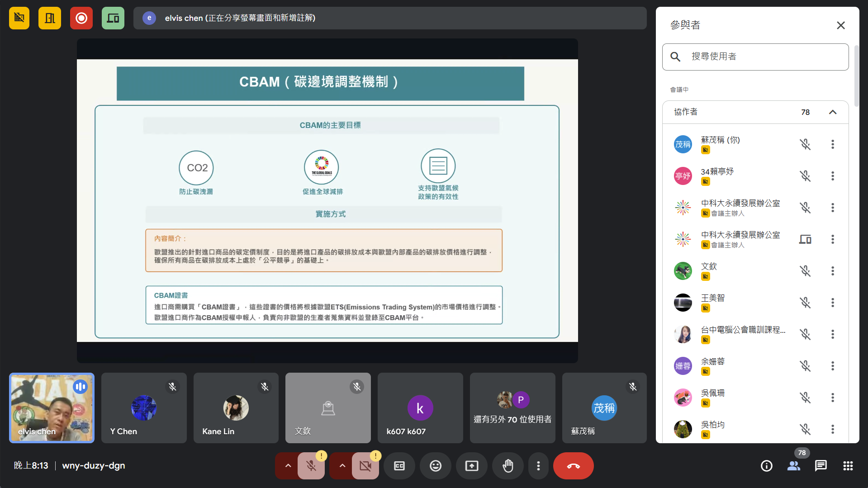
Task: Click the green screen-sharing icon at top
Action: coord(113,18)
